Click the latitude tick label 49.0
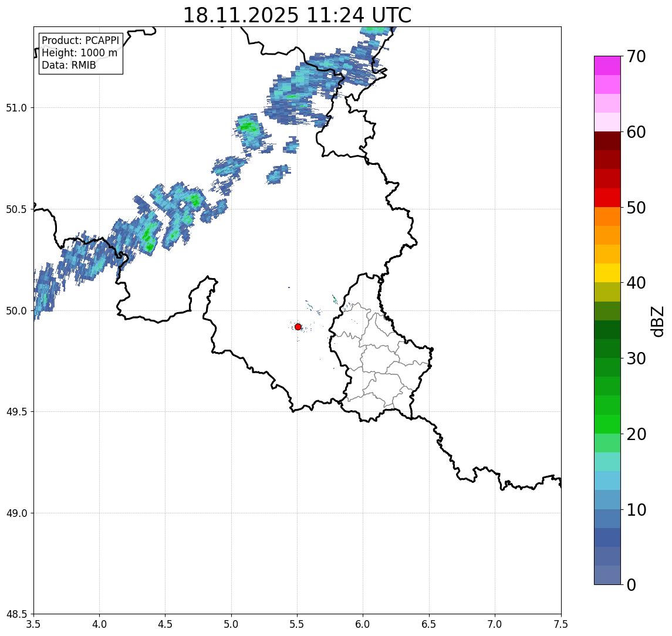The height and width of the screenshot is (636, 672). tap(16, 513)
